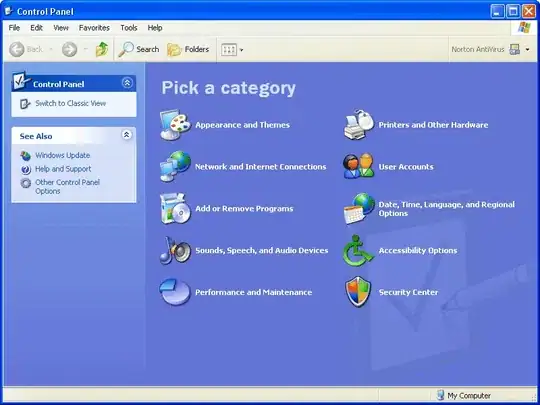Image resolution: width=540 pixels, height=405 pixels.
Task: Click the Printers and Other Hardware icon
Action: [359, 125]
